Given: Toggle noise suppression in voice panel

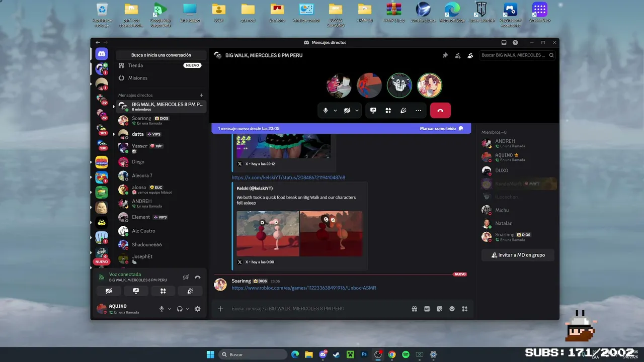Looking at the screenshot, I should [x=186, y=277].
